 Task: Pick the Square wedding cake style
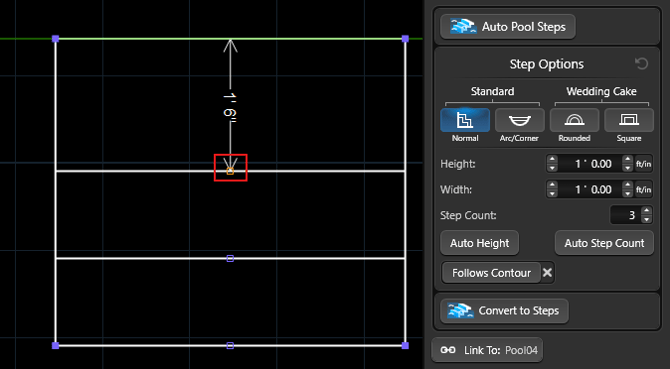pos(629,120)
